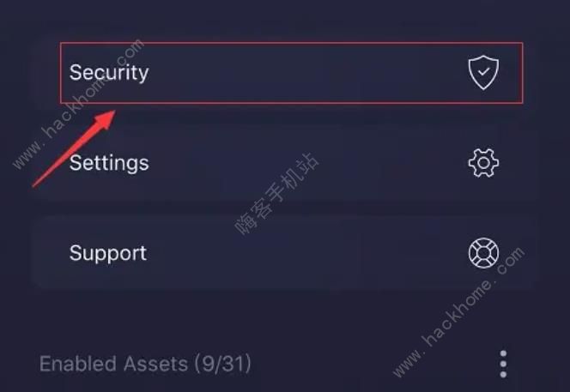Viewport: 570px width, 392px height.
Task: Go to Support card below Settings
Action: 285,253
